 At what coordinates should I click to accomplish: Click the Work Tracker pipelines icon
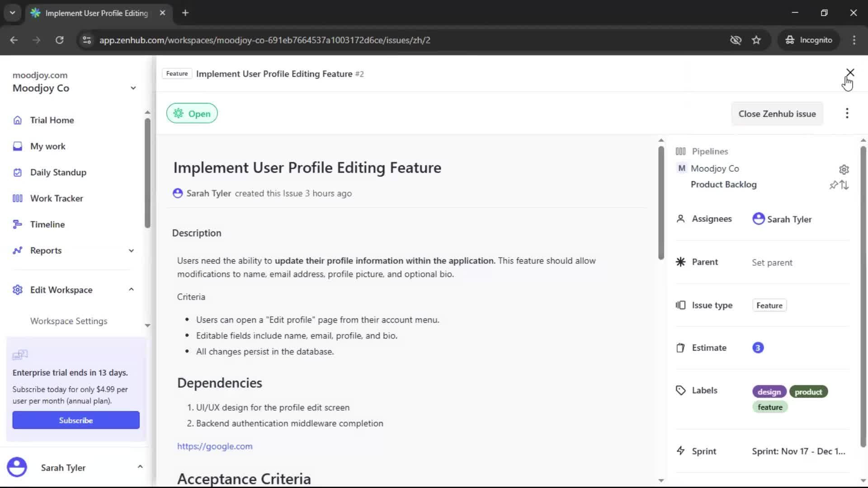point(17,198)
